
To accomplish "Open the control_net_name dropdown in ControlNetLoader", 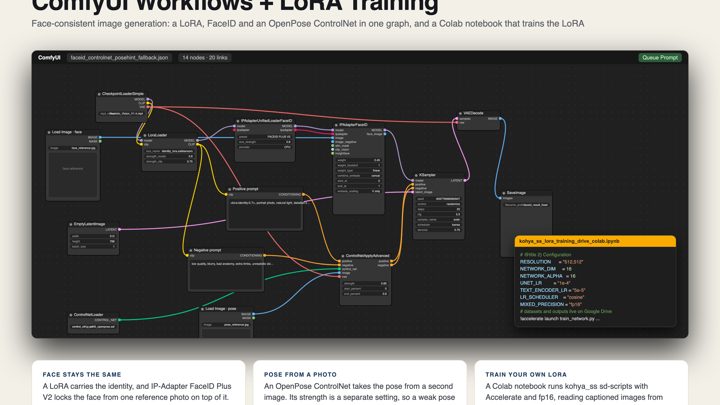I will [x=93, y=326].
